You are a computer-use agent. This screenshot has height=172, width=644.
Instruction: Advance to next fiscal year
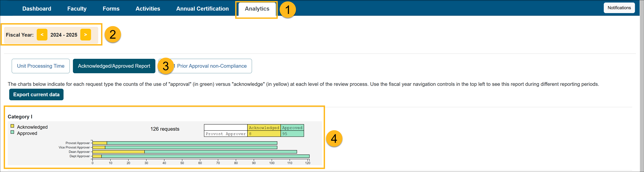85,35
